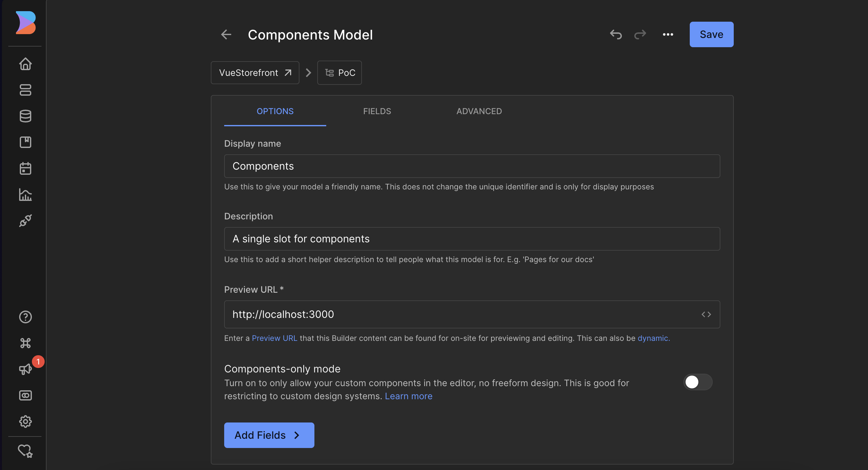Open the Preview URL help link
The width and height of the screenshot is (868, 470).
coord(274,338)
